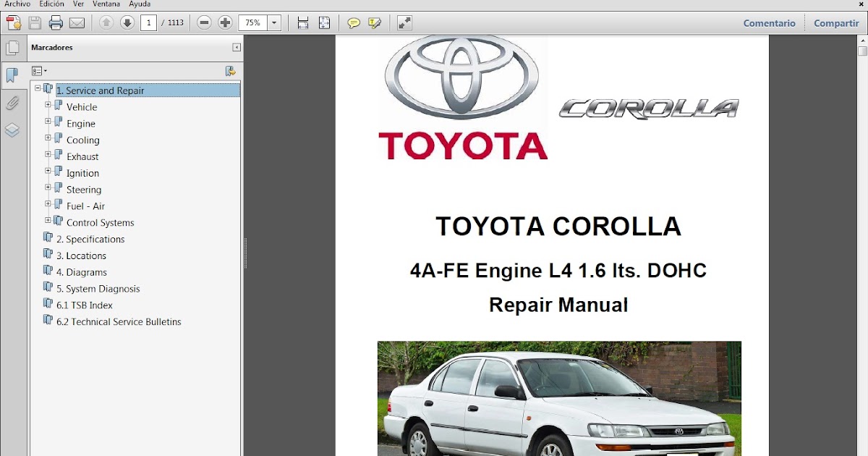This screenshot has width=868, height=456.
Task: Expand the Vehicle bookmark node
Action: pyautogui.click(x=48, y=104)
